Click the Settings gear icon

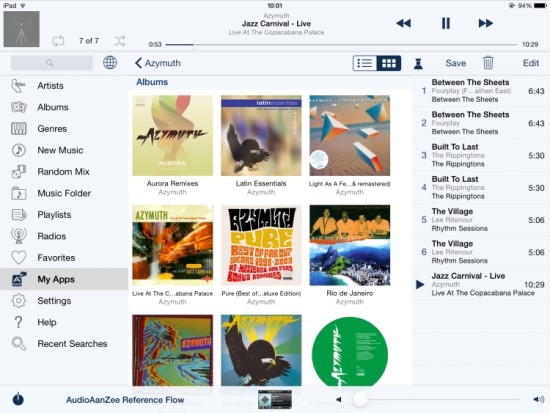(x=19, y=301)
